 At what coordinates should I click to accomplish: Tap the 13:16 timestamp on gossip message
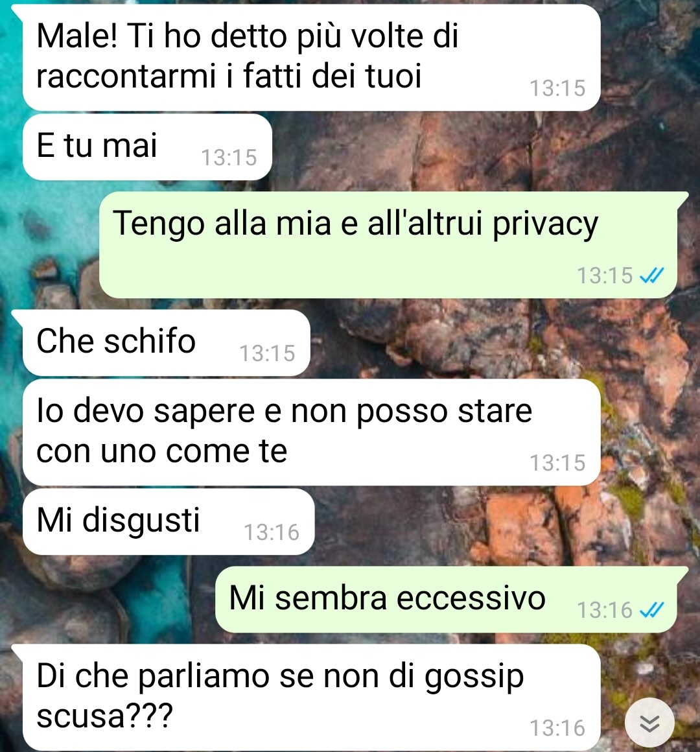tap(557, 728)
